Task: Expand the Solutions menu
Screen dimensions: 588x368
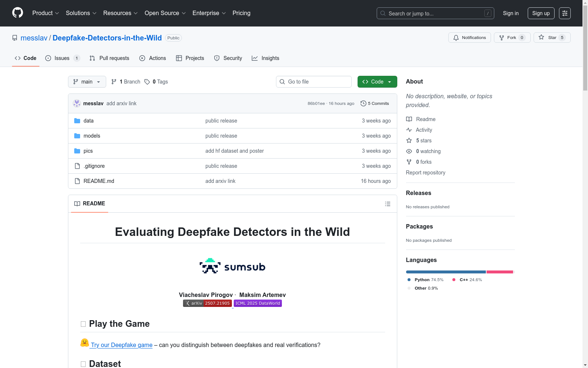Action: 81,13
